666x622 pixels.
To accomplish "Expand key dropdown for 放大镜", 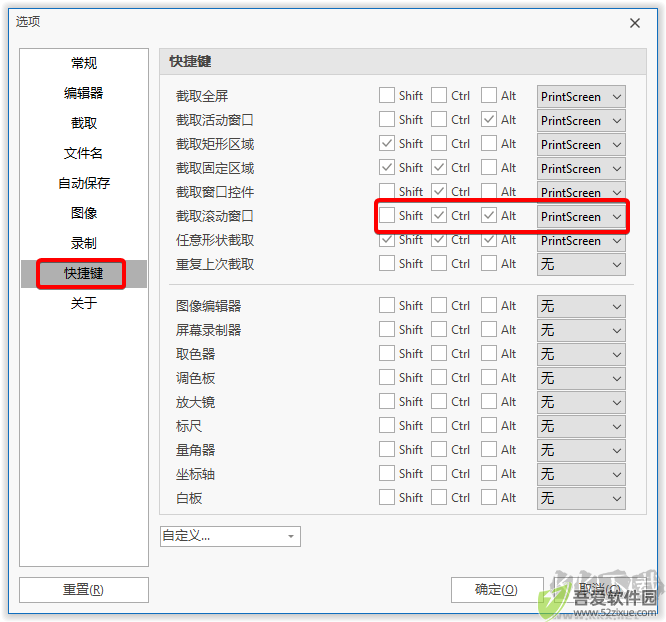I will pyautogui.click(x=581, y=402).
